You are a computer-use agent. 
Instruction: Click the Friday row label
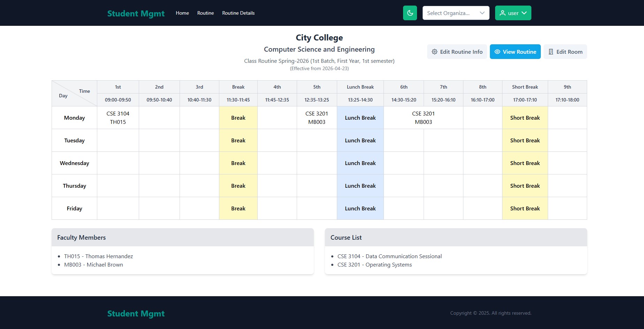tap(74, 208)
